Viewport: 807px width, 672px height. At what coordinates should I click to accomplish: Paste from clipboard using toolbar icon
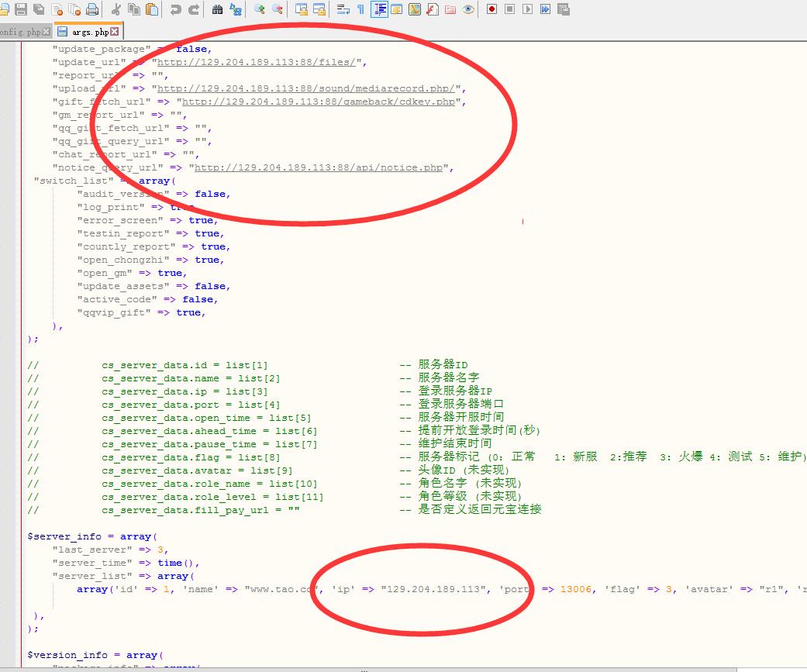pyautogui.click(x=152, y=9)
